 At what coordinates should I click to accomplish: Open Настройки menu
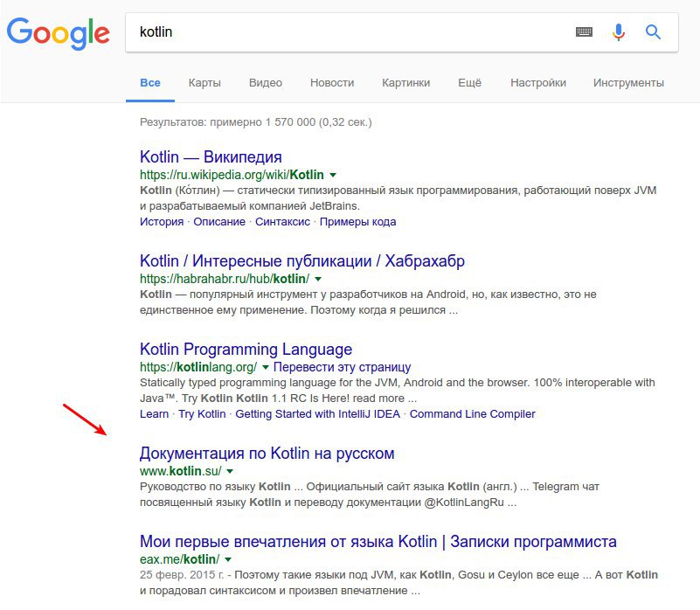point(538,83)
